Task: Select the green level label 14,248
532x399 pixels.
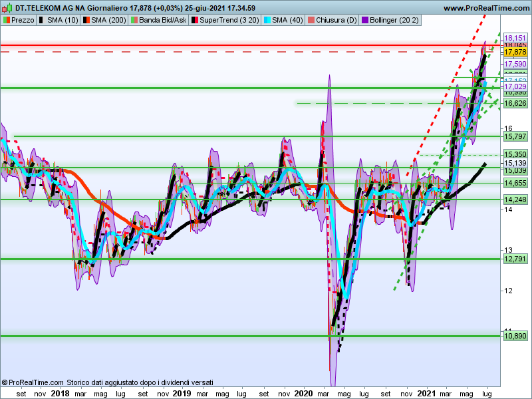Action: [515, 199]
